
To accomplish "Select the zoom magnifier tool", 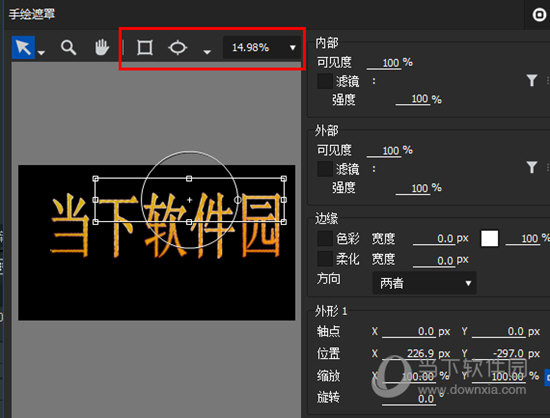I will (68, 47).
